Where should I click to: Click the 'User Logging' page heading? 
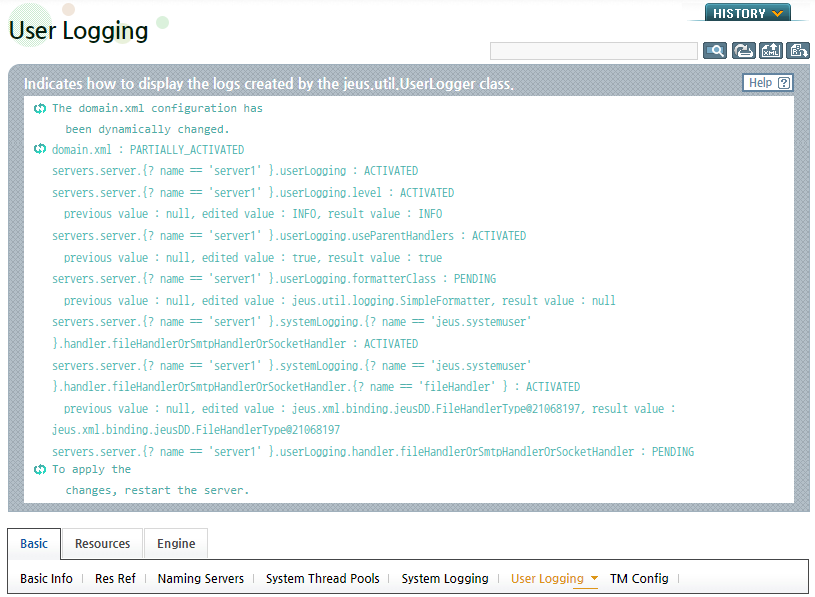pos(78,31)
